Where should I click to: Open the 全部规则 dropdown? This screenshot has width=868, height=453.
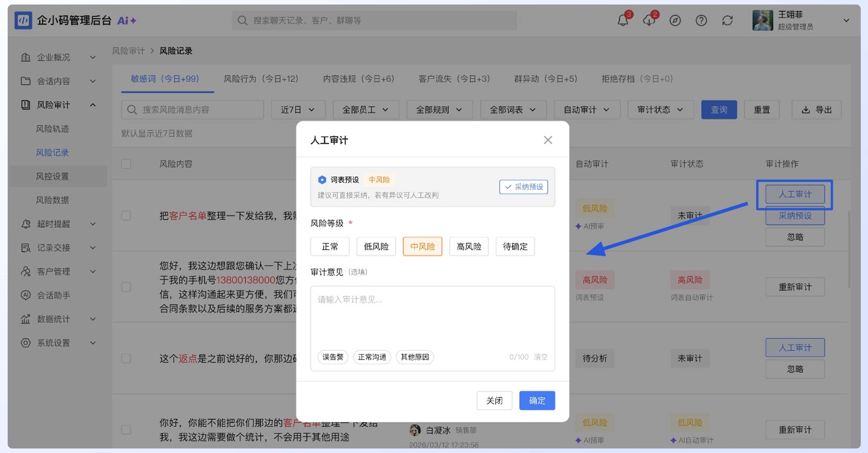point(439,110)
